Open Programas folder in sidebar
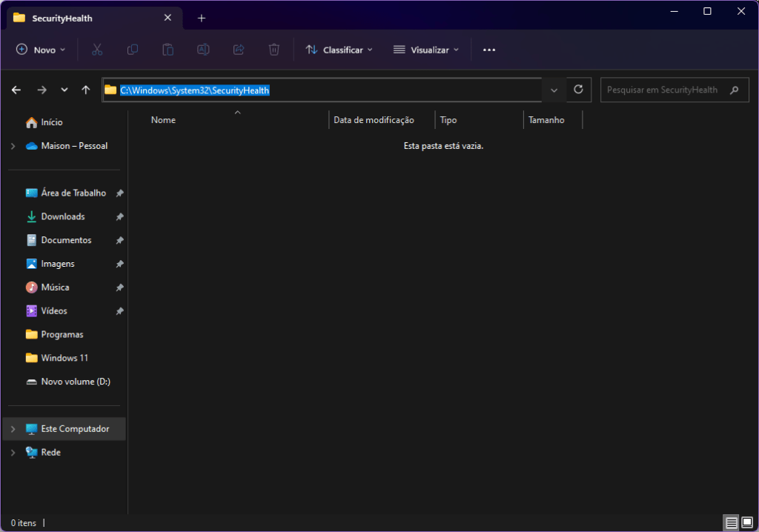759x532 pixels. pos(62,334)
